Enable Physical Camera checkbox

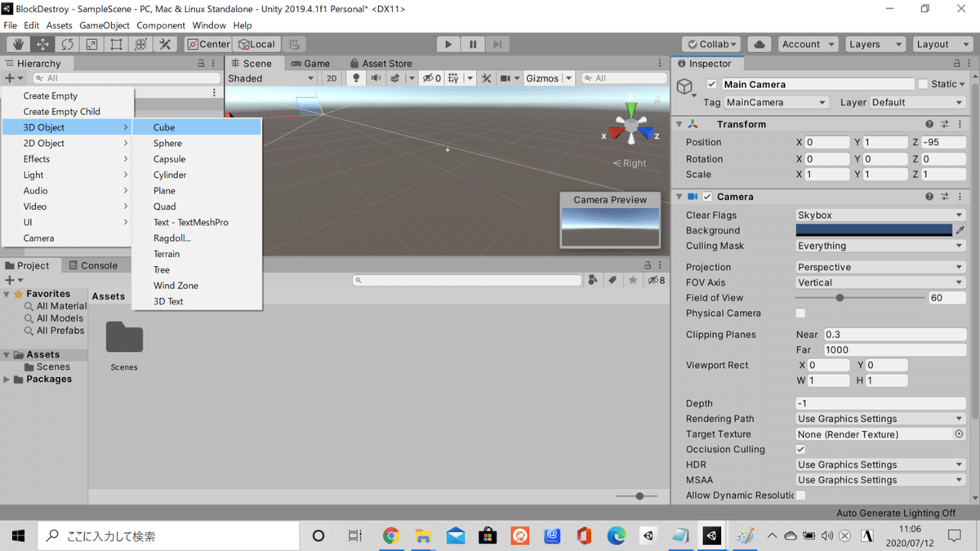800,313
